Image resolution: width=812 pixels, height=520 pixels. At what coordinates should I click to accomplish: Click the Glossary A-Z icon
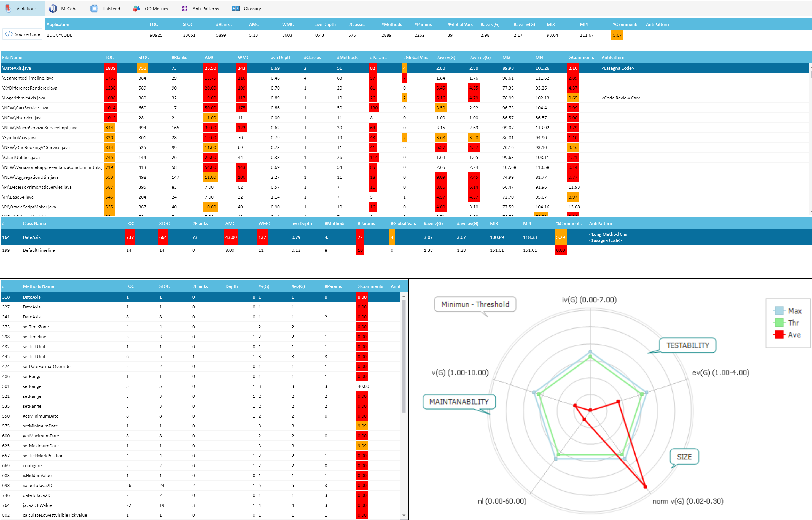235,9
